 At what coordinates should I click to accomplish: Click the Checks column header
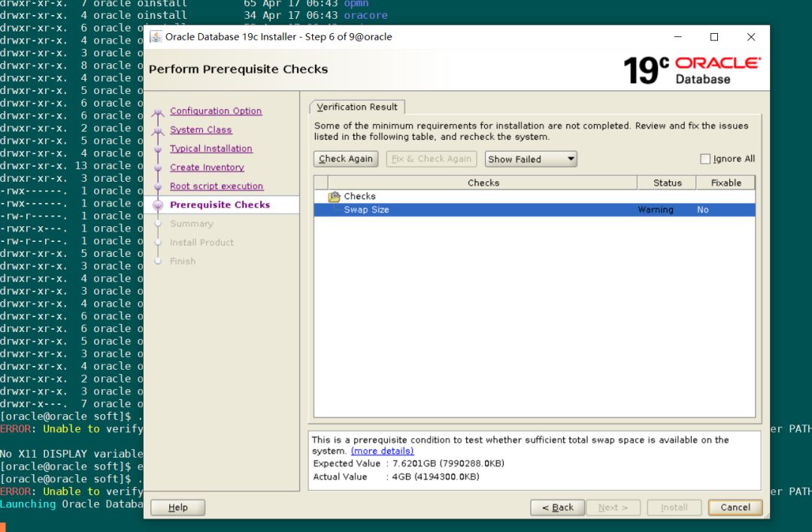click(x=483, y=183)
